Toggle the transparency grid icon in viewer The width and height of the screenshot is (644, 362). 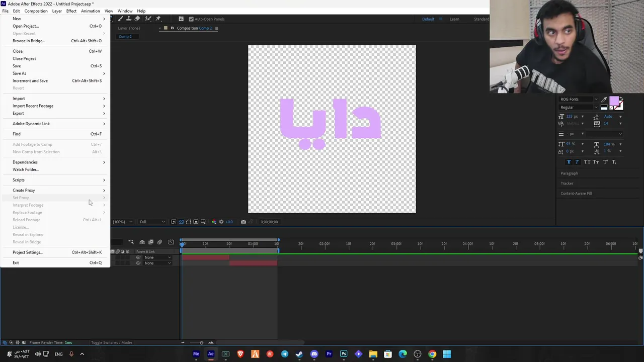coord(181,222)
